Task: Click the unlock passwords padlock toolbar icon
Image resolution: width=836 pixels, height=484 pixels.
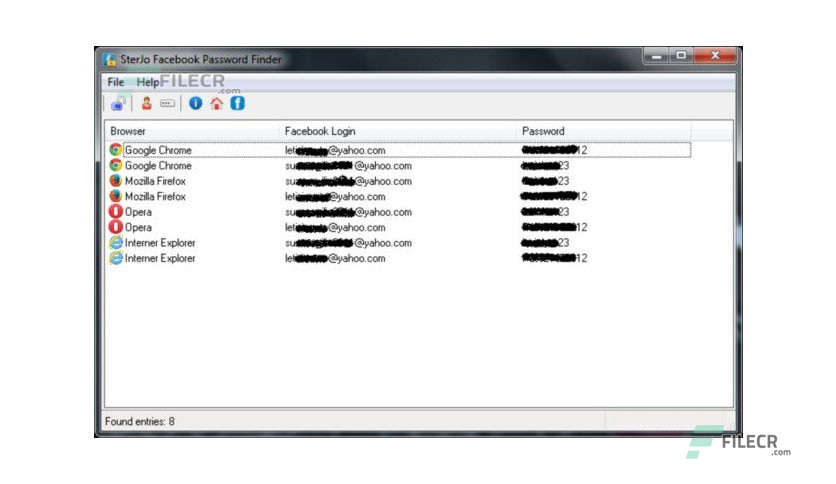Action: point(118,103)
